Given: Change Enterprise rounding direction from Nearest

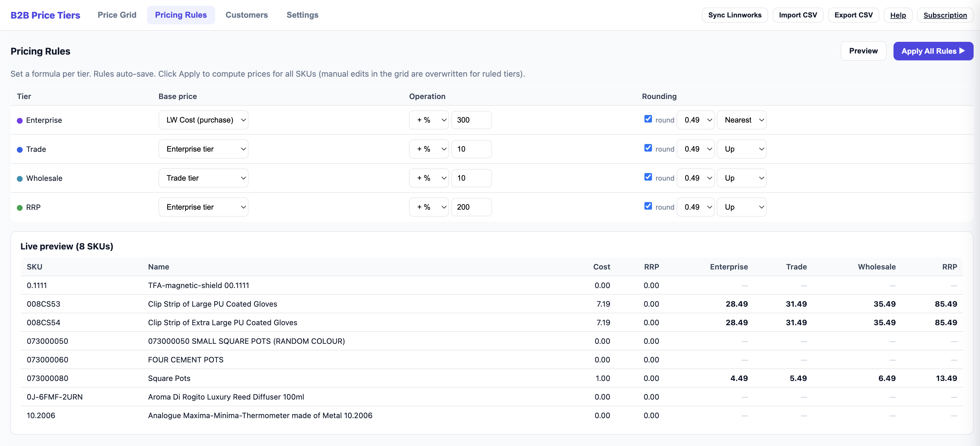Looking at the screenshot, I should [x=741, y=120].
